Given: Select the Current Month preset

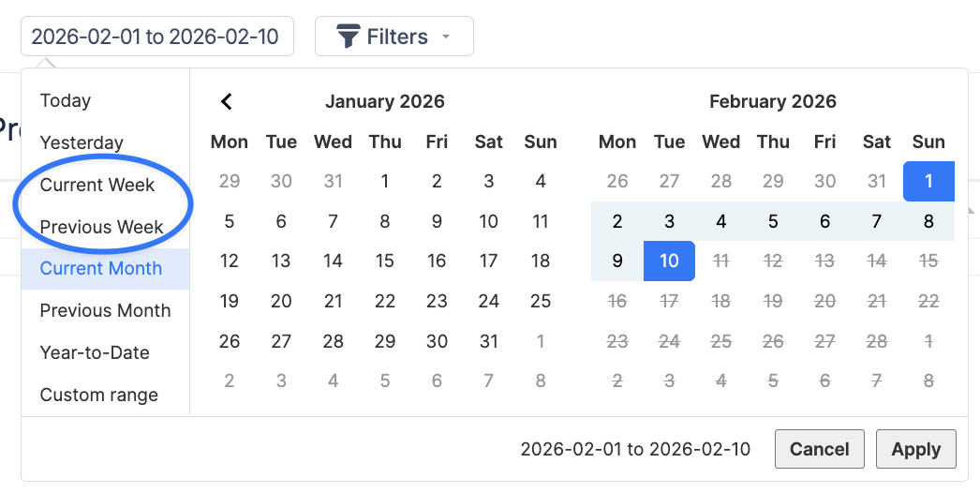Looking at the screenshot, I should pyautogui.click(x=101, y=268).
